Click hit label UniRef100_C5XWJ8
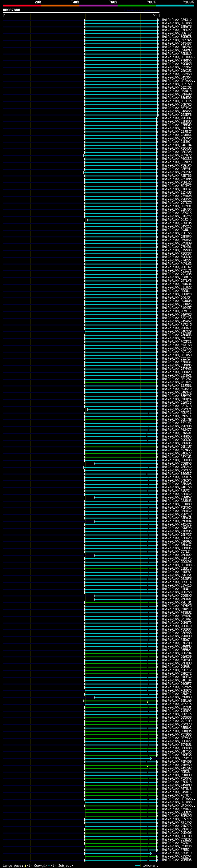The height and width of the screenshot is (868, 197). tap(177, 91)
